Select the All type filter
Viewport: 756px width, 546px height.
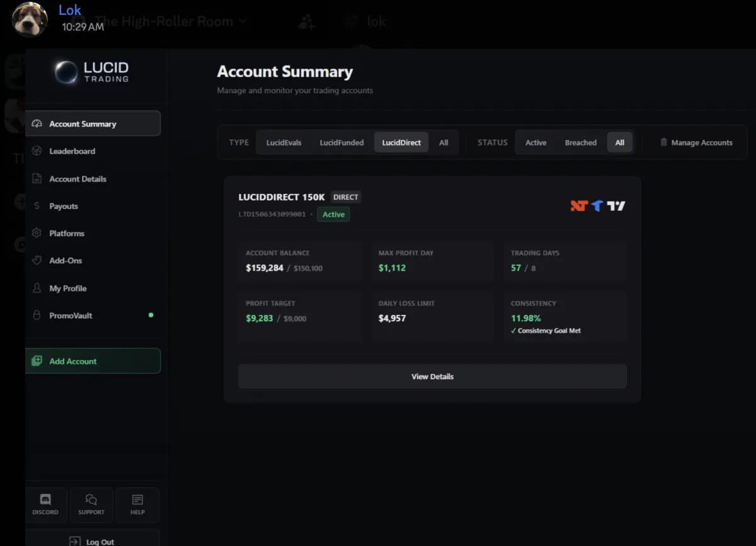(444, 142)
